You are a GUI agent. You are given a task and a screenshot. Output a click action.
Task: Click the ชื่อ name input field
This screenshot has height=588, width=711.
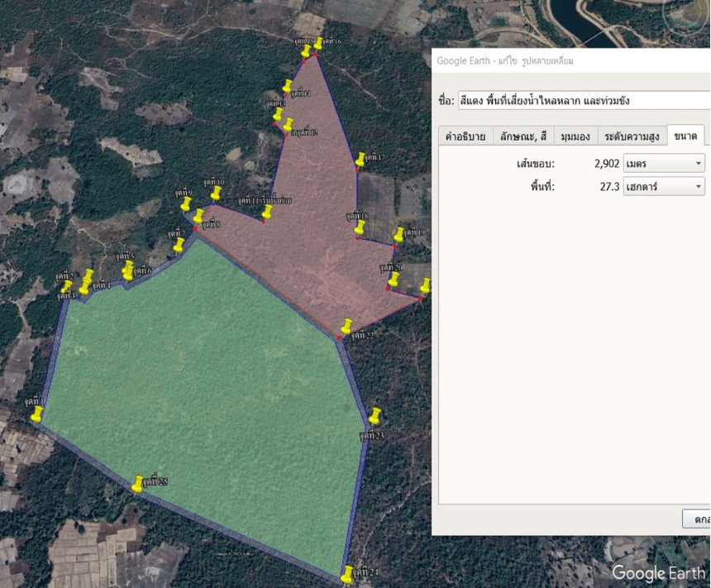[x=584, y=101]
